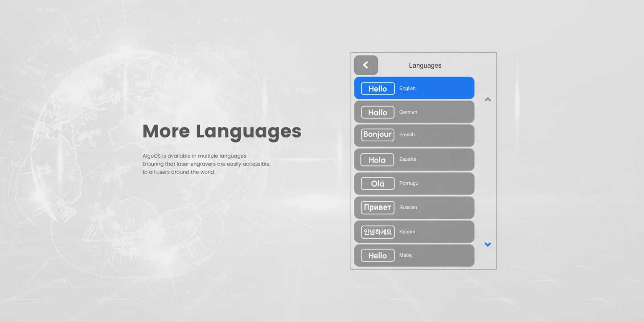
Task: Click the Hallo greeting badge
Action: [377, 112]
